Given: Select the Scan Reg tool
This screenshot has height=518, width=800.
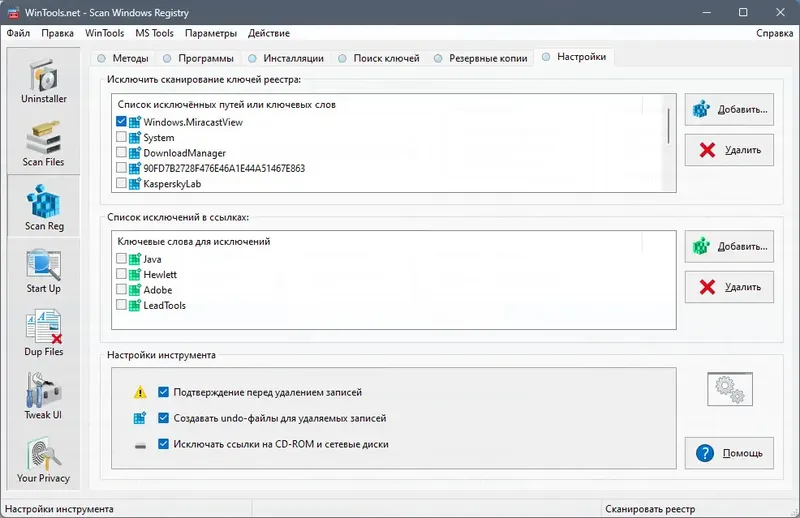Looking at the screenshot, I should [x=43, y=206].
